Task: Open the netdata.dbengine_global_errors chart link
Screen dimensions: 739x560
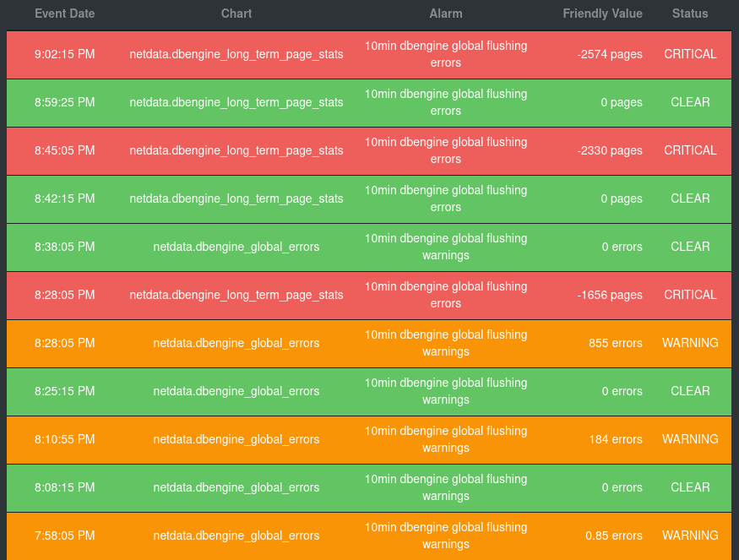Action: [236, 247]
